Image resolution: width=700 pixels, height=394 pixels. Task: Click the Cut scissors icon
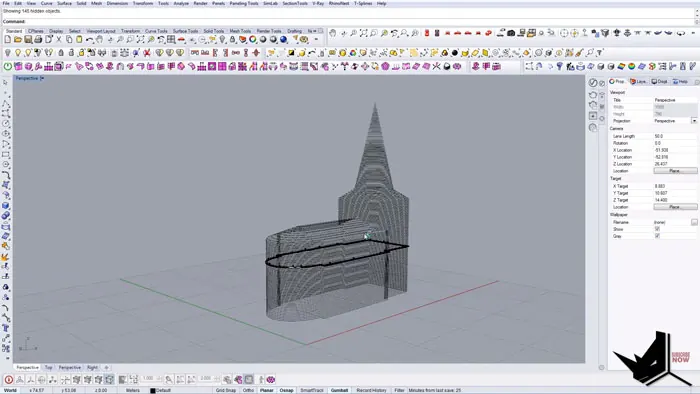pyautogui.click(x=59, y=40)
